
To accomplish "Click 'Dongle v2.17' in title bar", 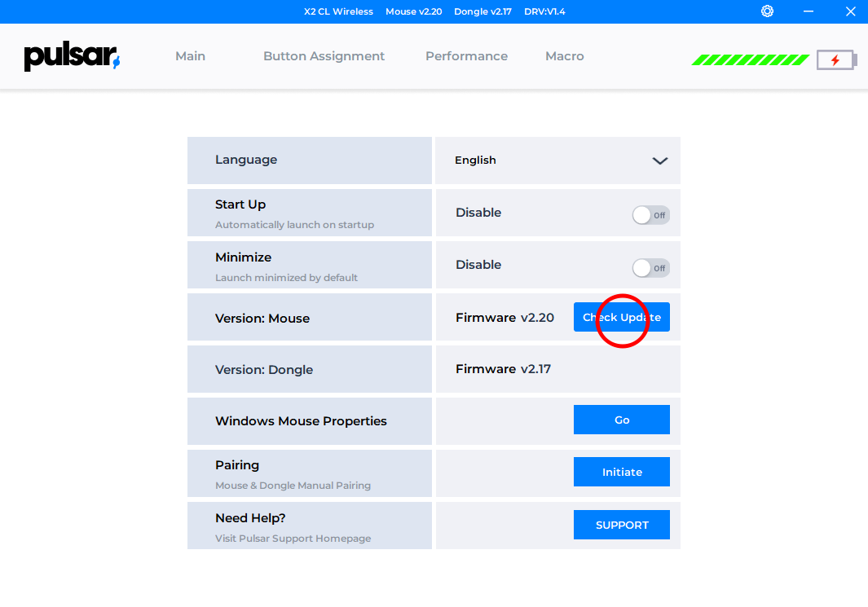I will coord(482,11).
